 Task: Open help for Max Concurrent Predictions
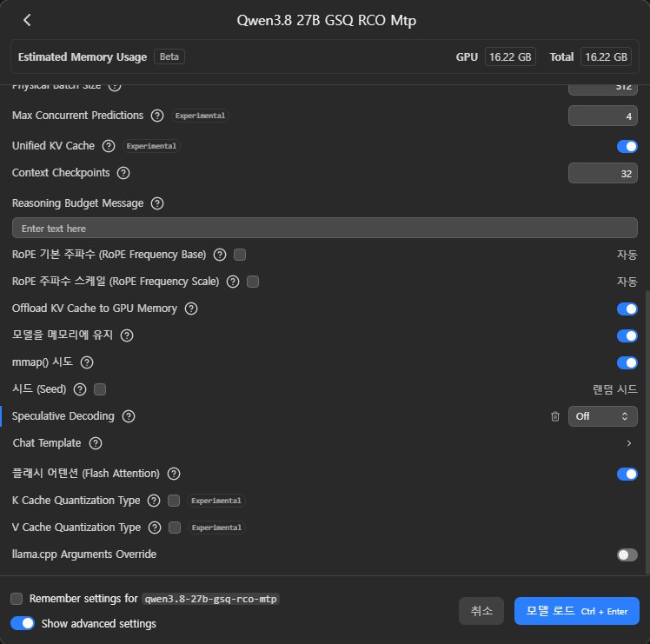[x=157, y=116]
